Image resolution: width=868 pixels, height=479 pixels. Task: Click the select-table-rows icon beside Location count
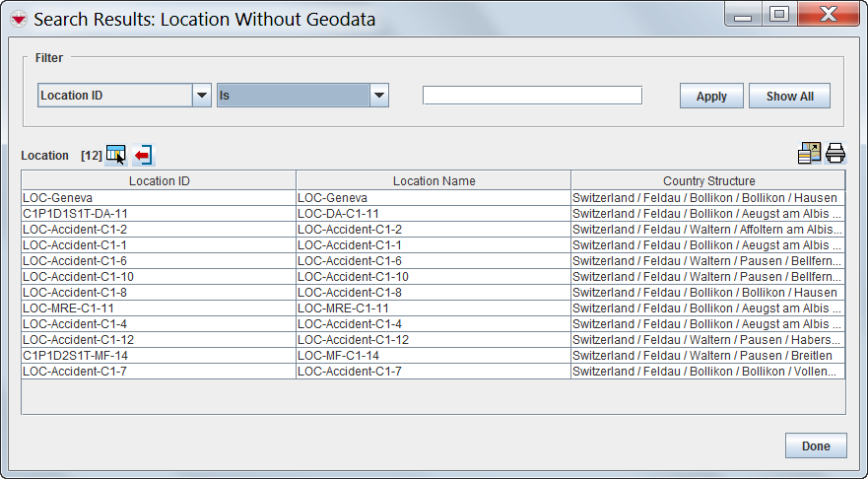(x=116, y=155)
